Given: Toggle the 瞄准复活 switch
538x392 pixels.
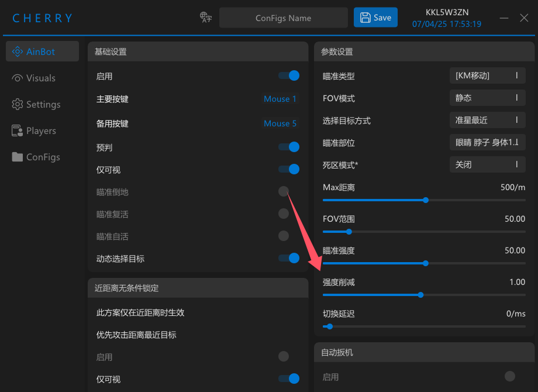Looking at the screenshot, I should (x=284, y=214).
